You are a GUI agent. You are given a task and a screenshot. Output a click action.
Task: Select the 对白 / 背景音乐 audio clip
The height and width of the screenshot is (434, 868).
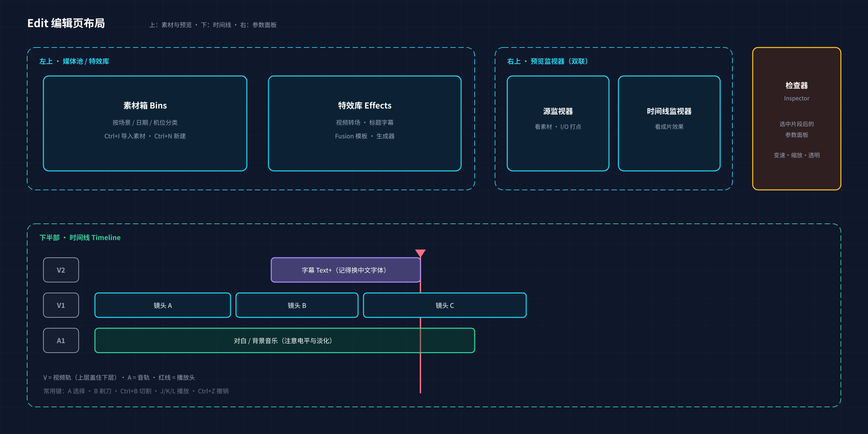[x=285, y=340]
